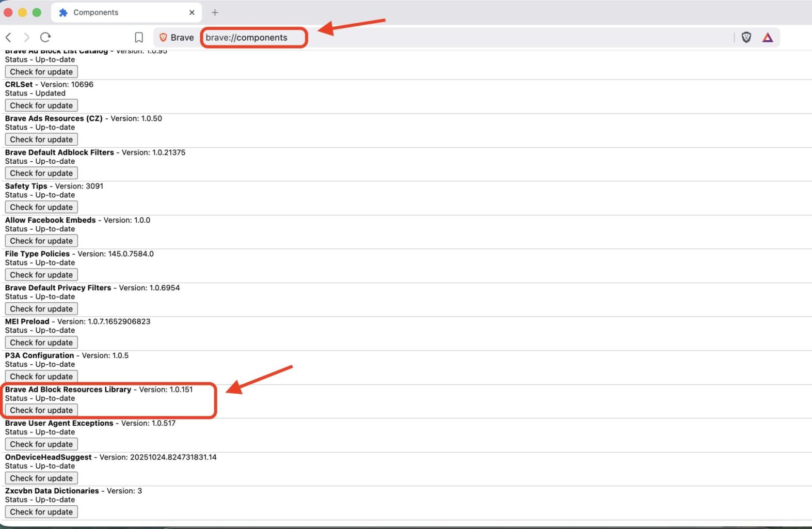This screenshot has height=529, width=812.
Task: Check for update for Brave Default Adblock Filters
Action: (x=41, y=173)
